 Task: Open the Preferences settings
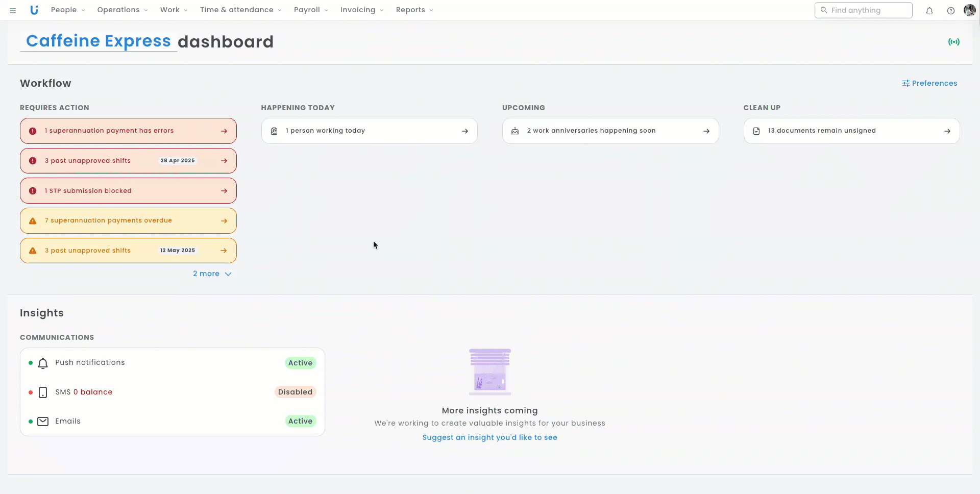click(929, 83)
